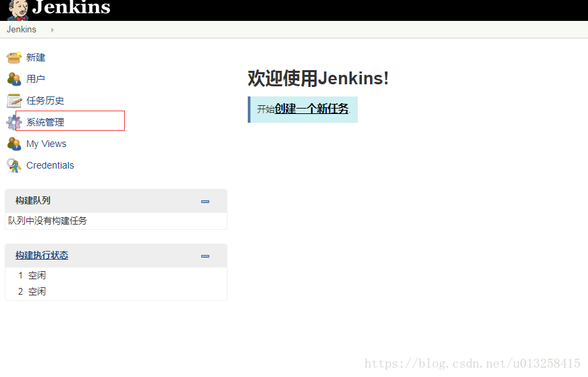Click the Jenkins butler logo icon

tap(18, 9)
